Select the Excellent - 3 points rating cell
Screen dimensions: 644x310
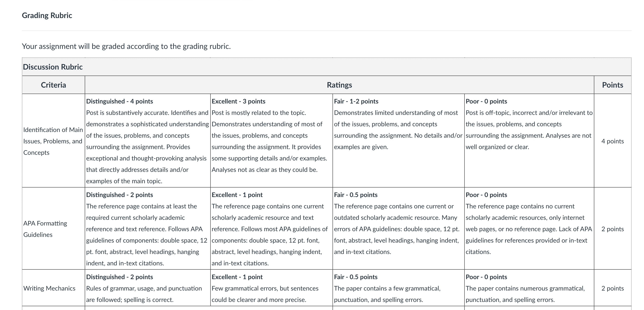[x=272, y=141]
